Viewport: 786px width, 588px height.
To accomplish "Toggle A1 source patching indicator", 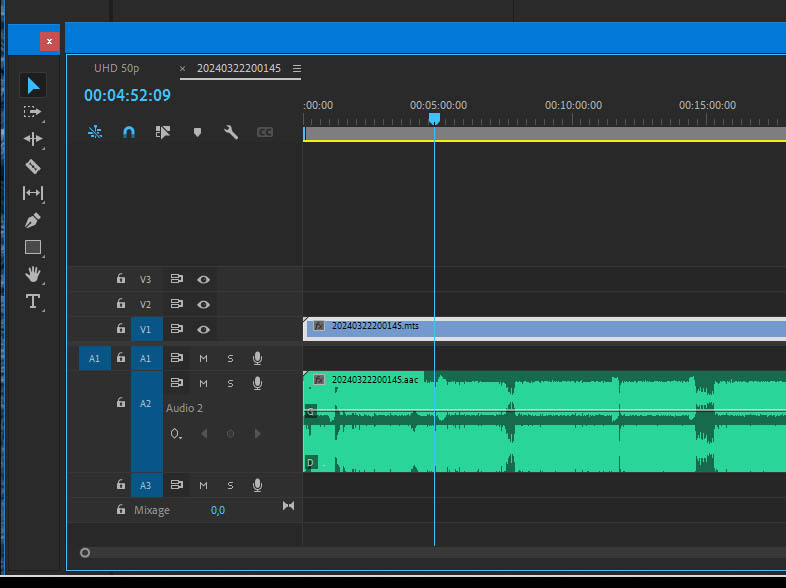I will coord(95,358).
